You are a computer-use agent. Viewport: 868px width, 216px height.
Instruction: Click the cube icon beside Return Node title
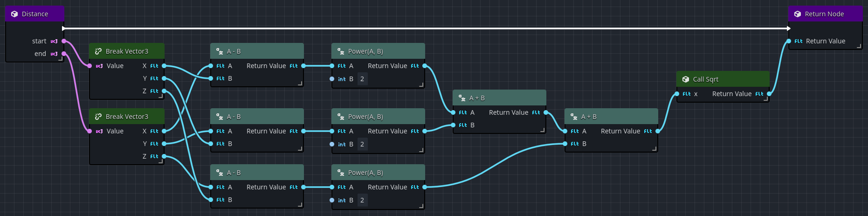[x=798, y=14]
